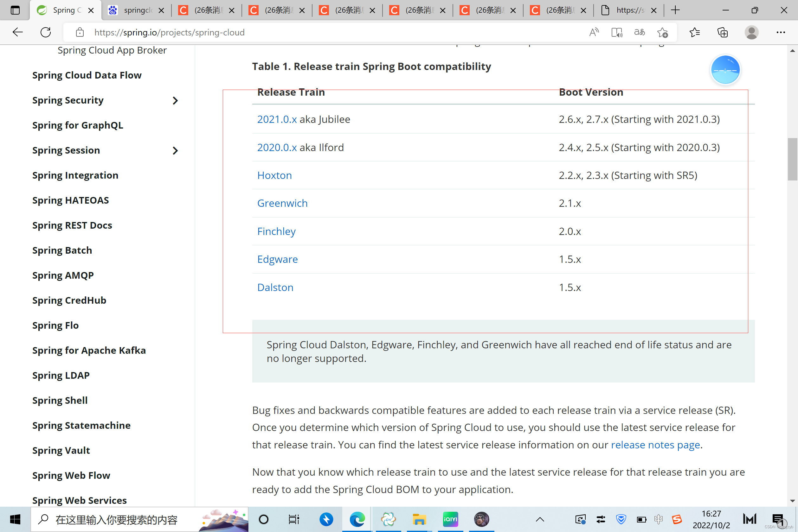Click the browser refresh icon
Viewport: 798px width, 532px height.
[46, 32]
